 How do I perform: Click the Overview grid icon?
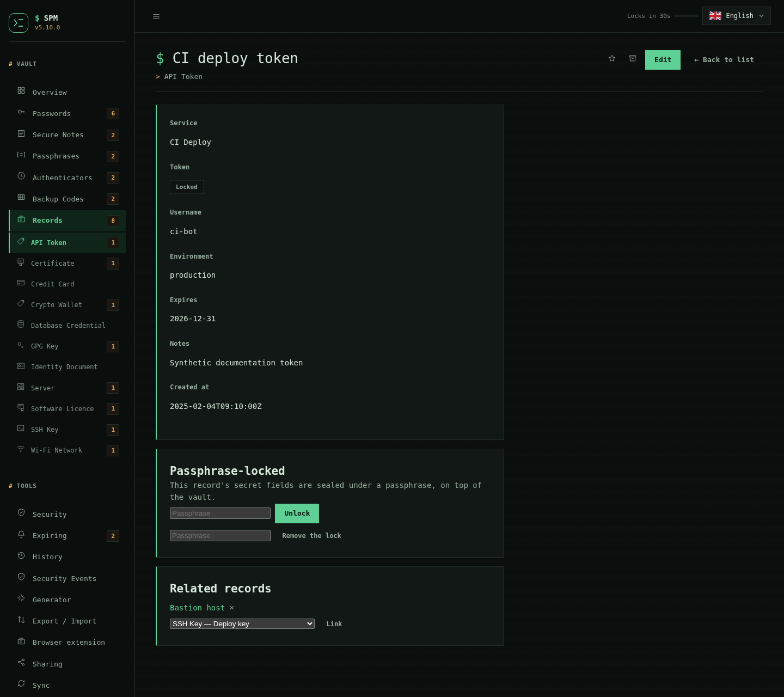click(x=21, y=91)
